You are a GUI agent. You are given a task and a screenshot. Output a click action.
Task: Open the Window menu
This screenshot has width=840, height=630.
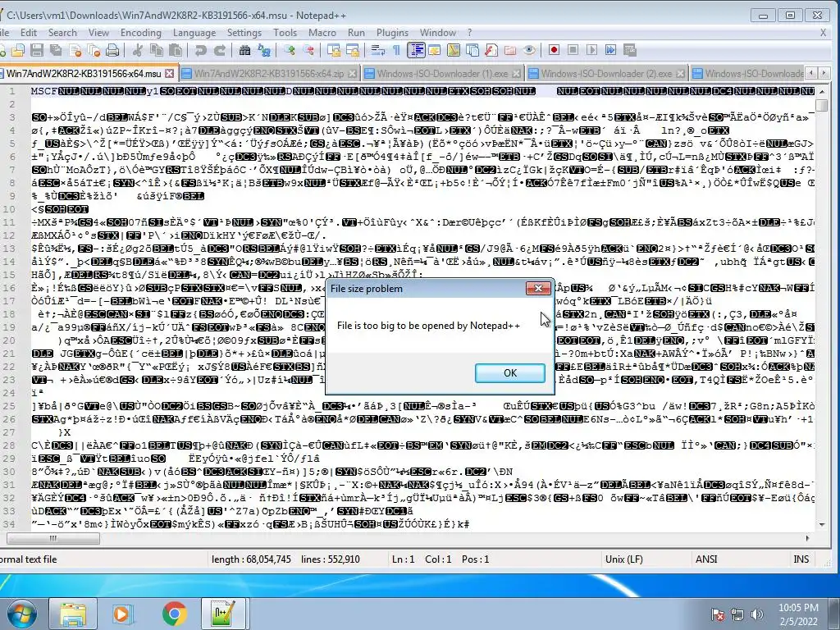(438, 33)
